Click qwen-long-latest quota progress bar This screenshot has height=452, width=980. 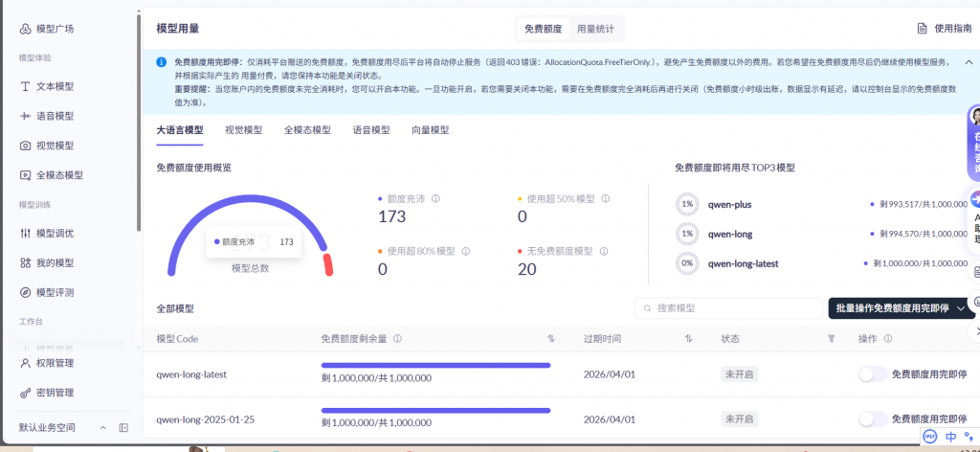435,365
